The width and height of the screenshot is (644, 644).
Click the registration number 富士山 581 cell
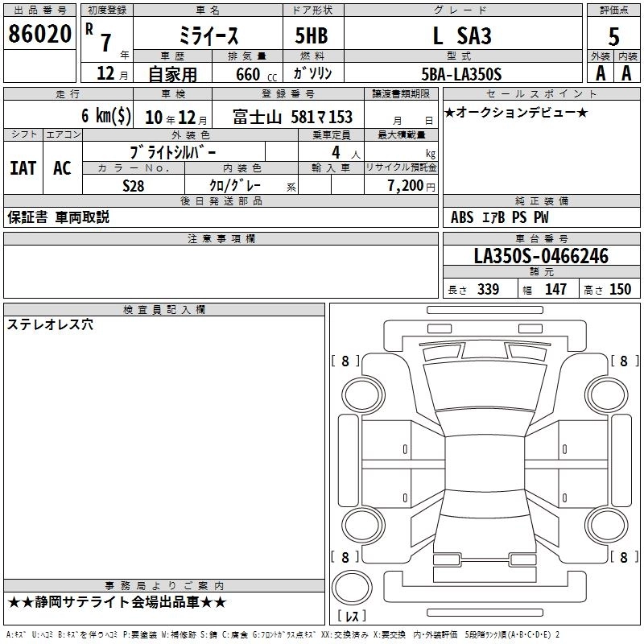(x=288, y=117)
